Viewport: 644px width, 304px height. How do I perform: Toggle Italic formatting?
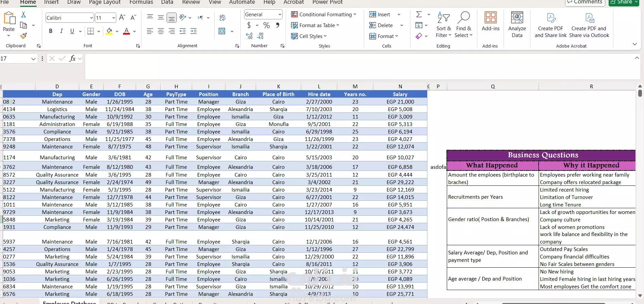(x=62, y=31)
